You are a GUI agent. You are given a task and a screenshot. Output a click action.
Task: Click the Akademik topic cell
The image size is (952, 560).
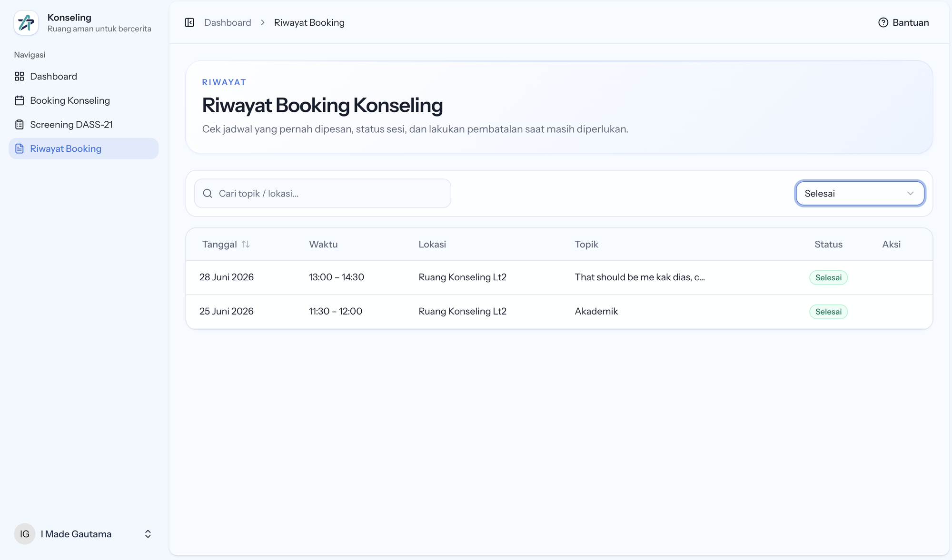596,311
